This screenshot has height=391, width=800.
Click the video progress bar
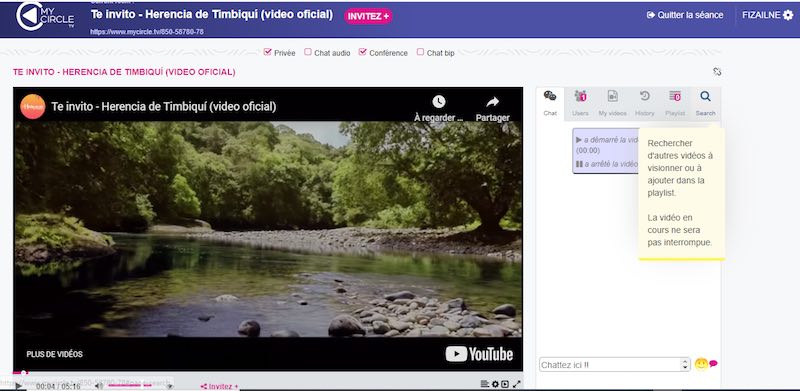coord(268,373)
